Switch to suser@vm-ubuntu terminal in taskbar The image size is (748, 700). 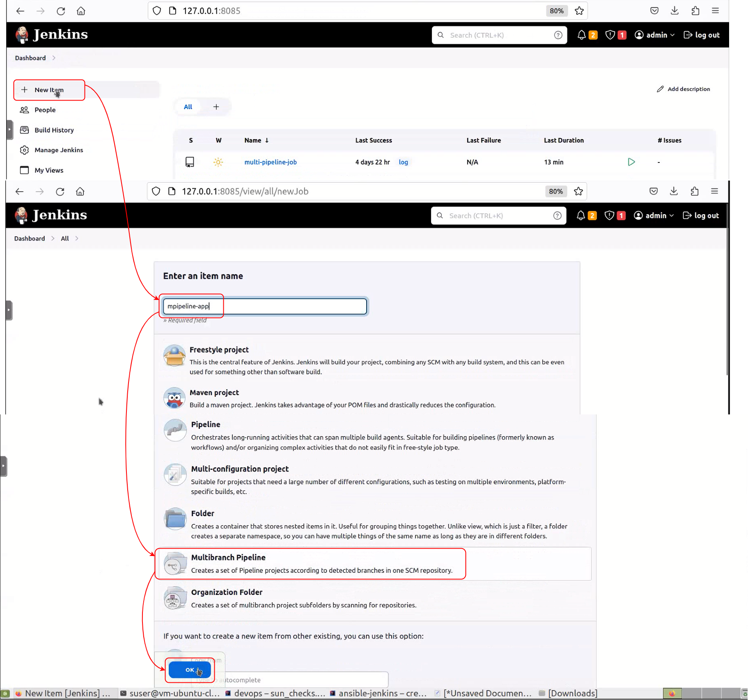click(170, 693)
